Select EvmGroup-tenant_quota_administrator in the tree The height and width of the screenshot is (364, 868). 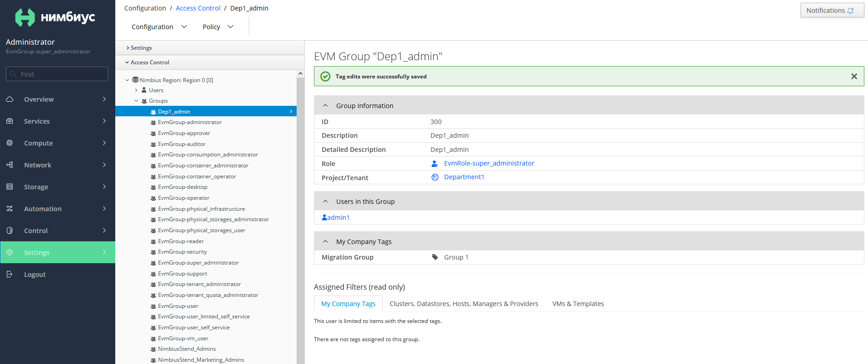point(208,295)
